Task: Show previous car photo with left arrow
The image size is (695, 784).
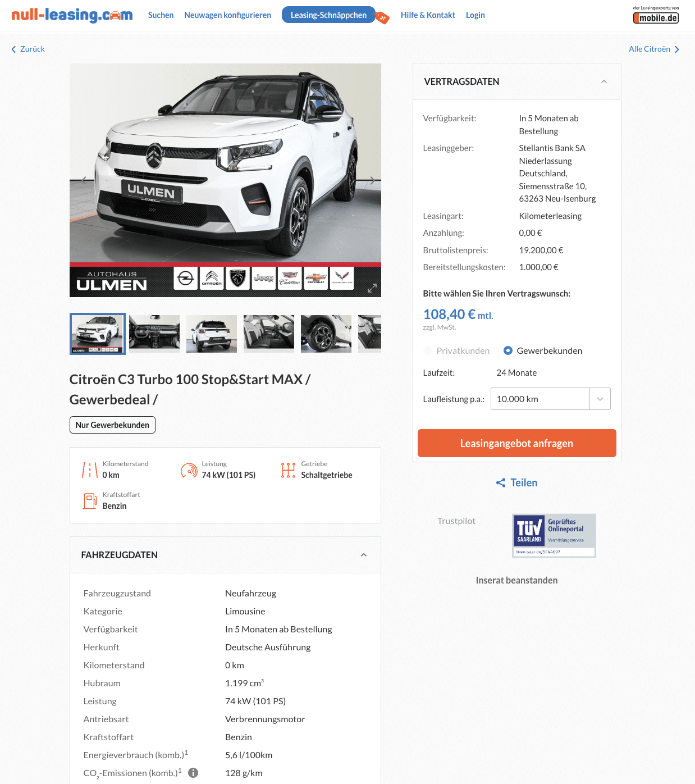Action: (x=84, y=180)
